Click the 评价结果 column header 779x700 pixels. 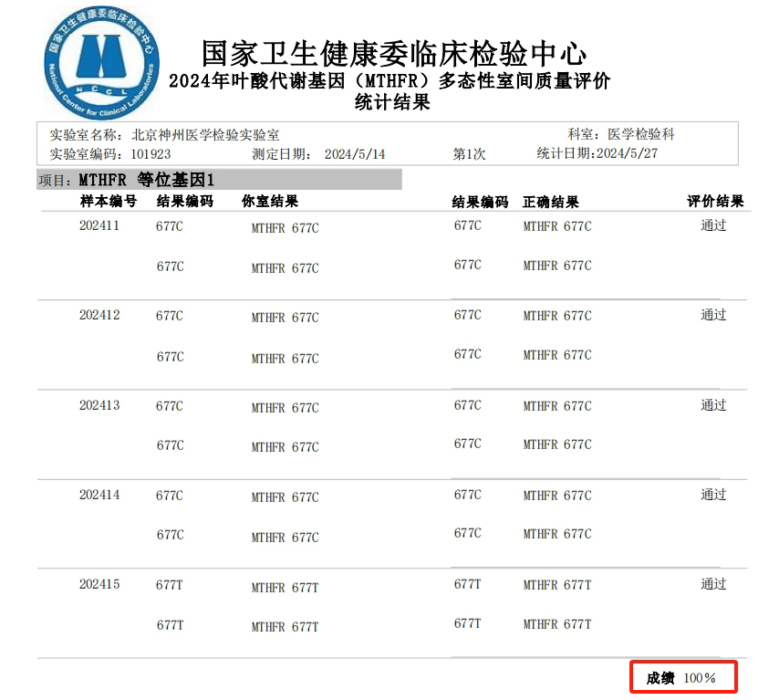[x=715, y=202]
